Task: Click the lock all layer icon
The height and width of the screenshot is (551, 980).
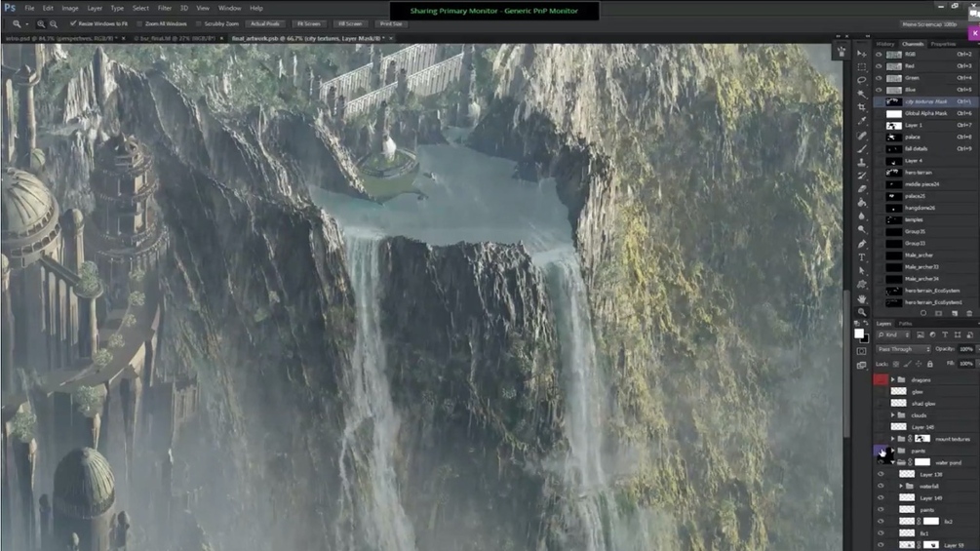Action: point(930,364)
